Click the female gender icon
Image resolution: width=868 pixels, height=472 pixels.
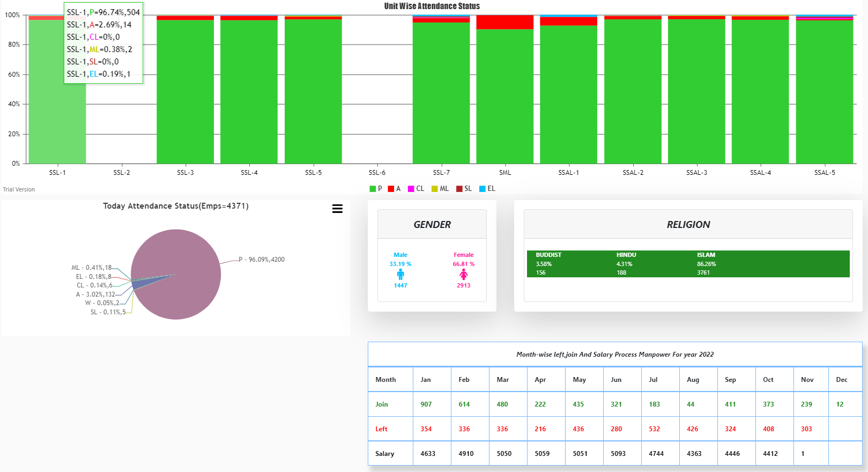[463, 275]
